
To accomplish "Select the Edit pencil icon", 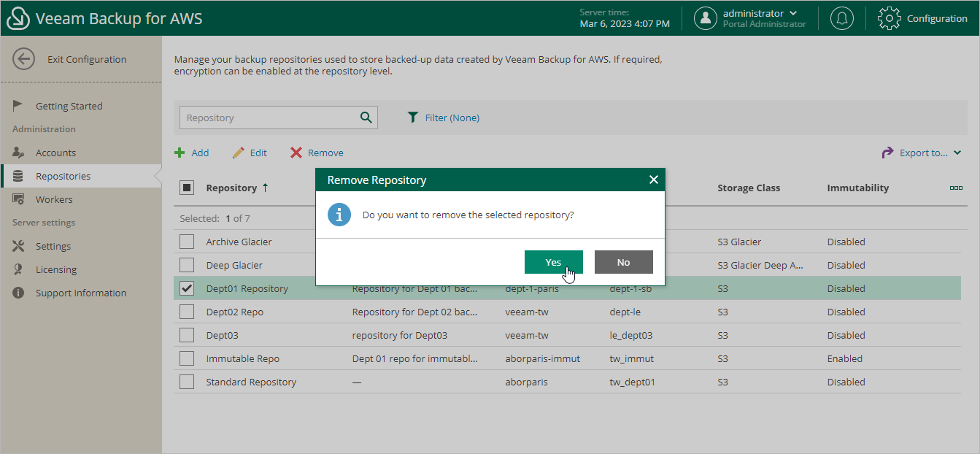I will click(x=237, y=152).
